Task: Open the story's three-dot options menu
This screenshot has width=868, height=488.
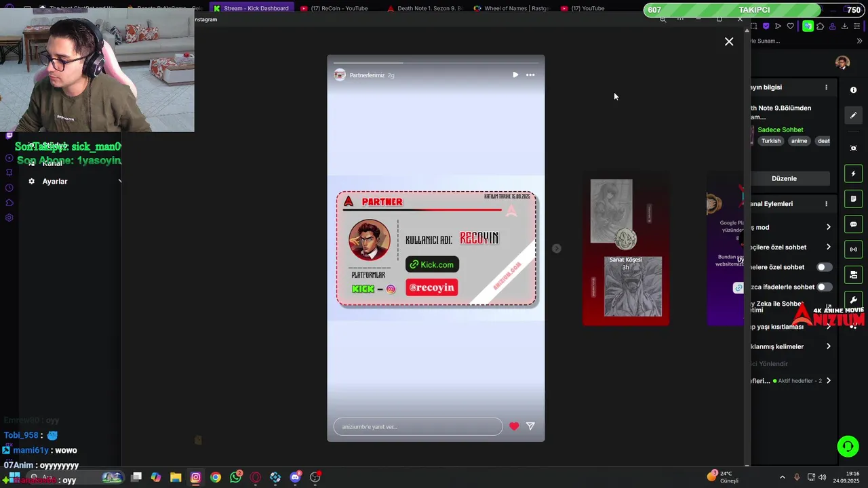Action: (x=530, y=75)
